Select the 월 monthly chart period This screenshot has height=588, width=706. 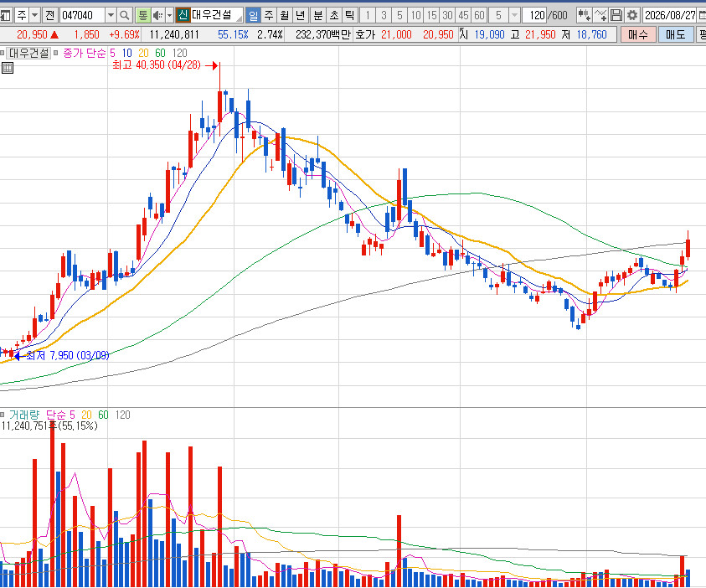[x=284, y=16]
